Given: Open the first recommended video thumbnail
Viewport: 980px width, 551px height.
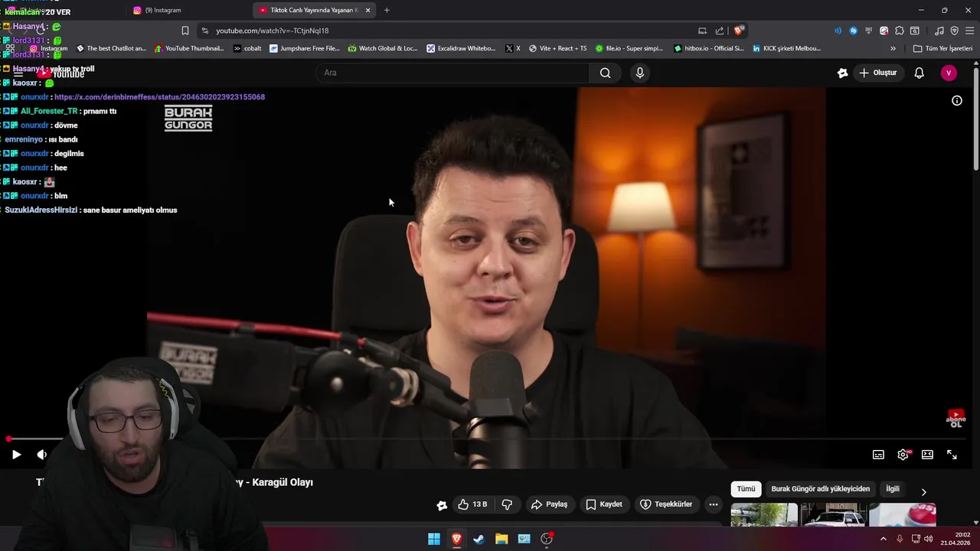Looking at the screenshot, I should 764,515.
